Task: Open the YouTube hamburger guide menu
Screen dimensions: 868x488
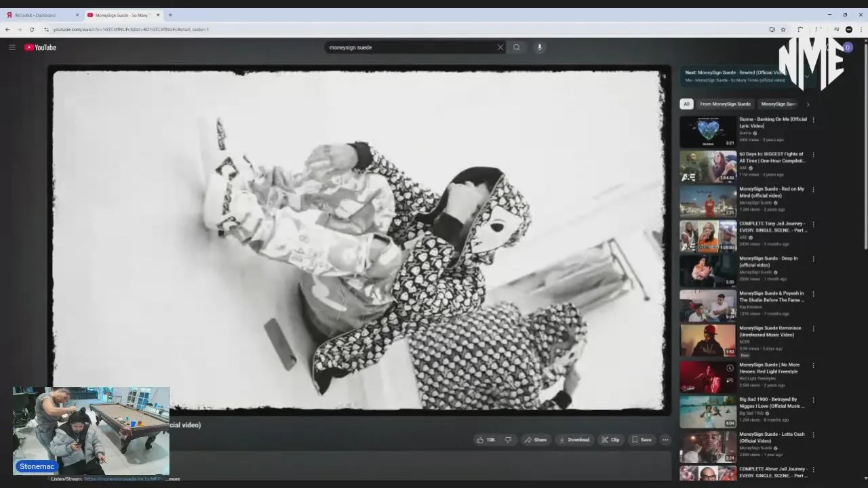Action: 12,47
